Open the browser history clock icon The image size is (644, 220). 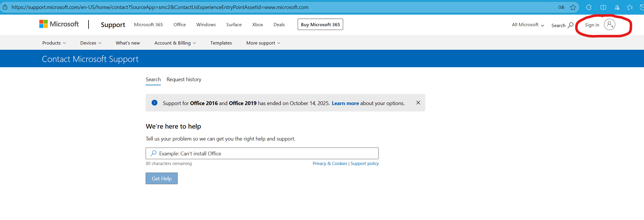click(641, 7)
